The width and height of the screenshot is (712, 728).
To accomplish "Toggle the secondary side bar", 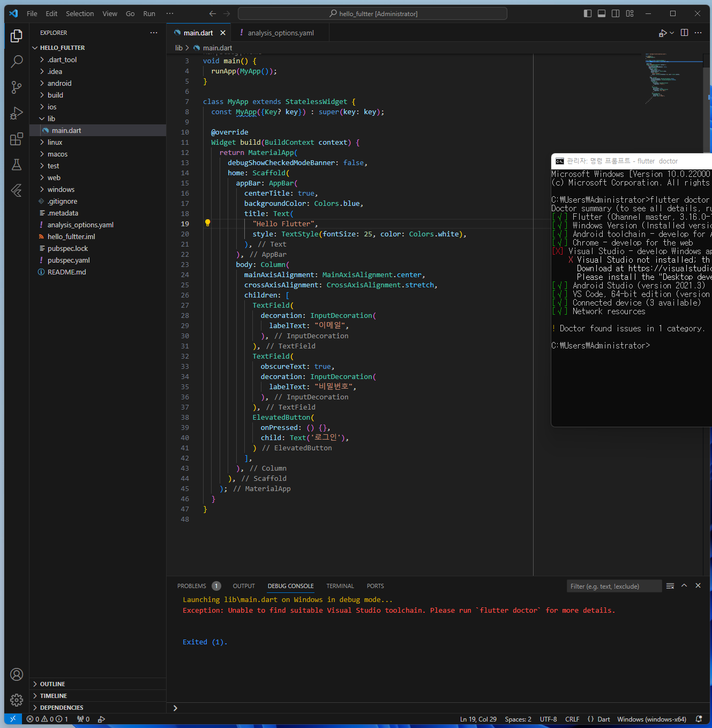I will (x=616, y=13).
